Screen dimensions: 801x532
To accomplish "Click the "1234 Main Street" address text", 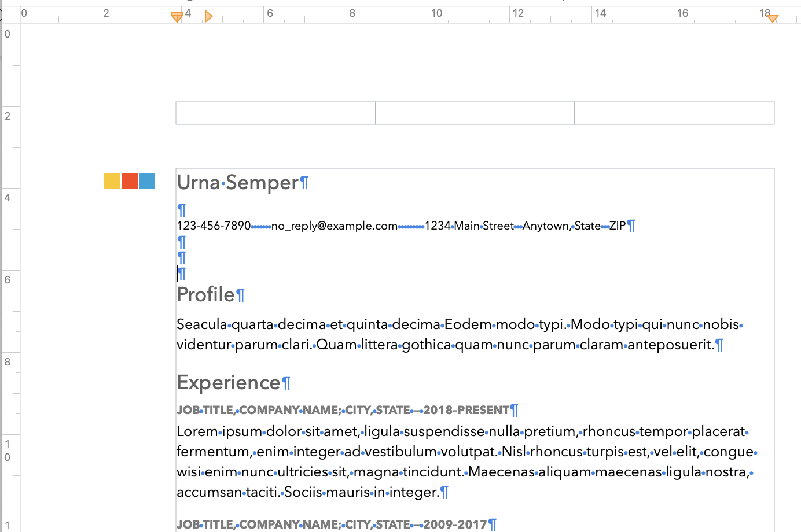I will 469,226.
